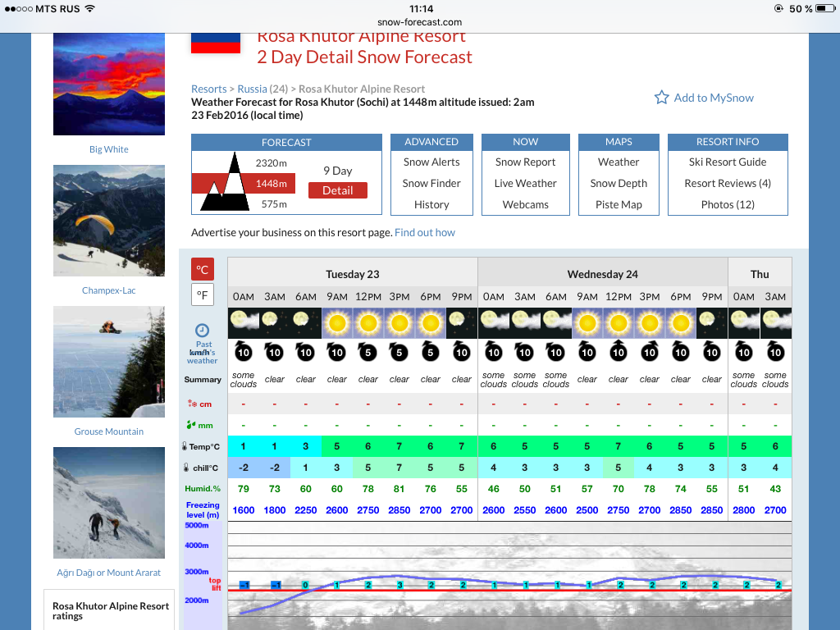The height and width of the screenshot is (630, 840).
Task: Open the Champex-Lac paraglider thumbnail
Action: [x=109, y=221]
